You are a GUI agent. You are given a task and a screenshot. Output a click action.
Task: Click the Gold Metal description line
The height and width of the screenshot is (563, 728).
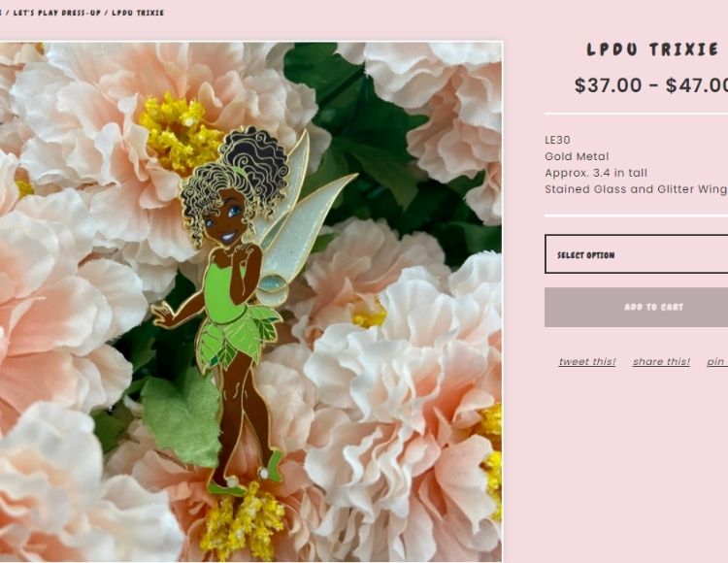click(x=577, y=156)
